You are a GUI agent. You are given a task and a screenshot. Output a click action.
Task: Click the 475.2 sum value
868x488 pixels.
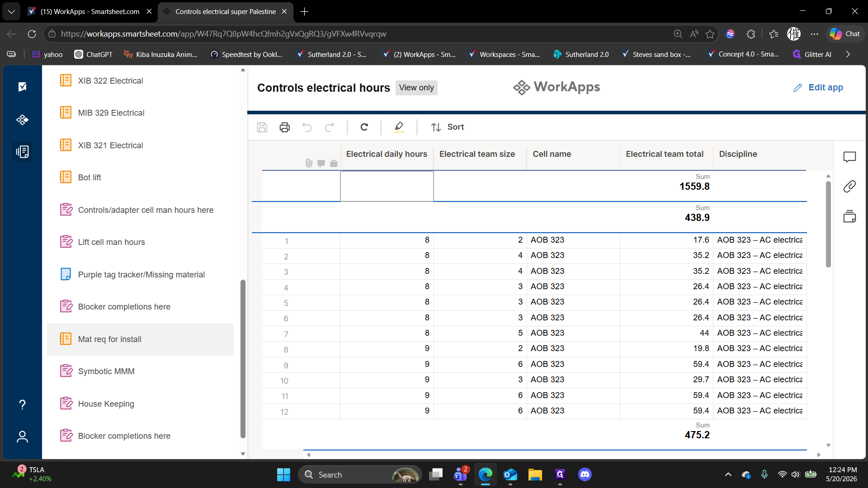[697, 435]
